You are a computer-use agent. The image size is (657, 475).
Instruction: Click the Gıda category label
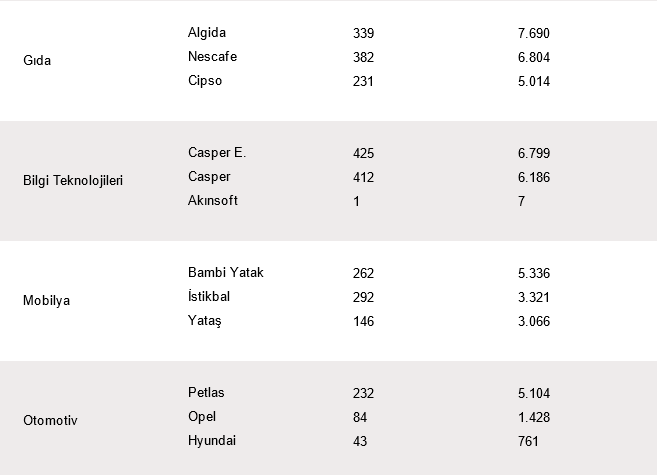click(x=37, y=61)
